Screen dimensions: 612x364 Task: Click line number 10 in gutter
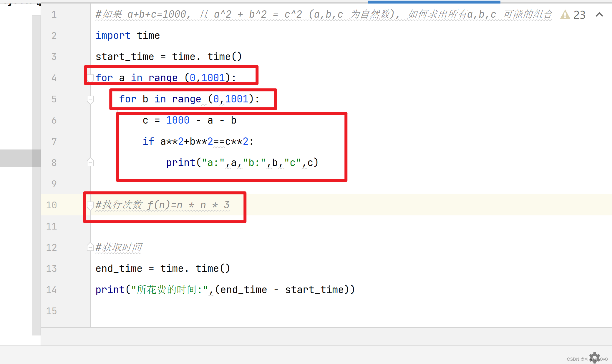[x=52, y=205]
